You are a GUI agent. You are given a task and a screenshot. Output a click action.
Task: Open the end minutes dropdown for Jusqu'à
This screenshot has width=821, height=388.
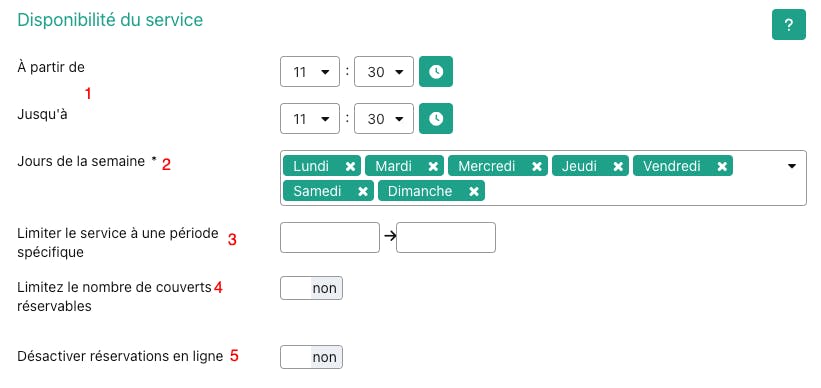pos(384,119)
